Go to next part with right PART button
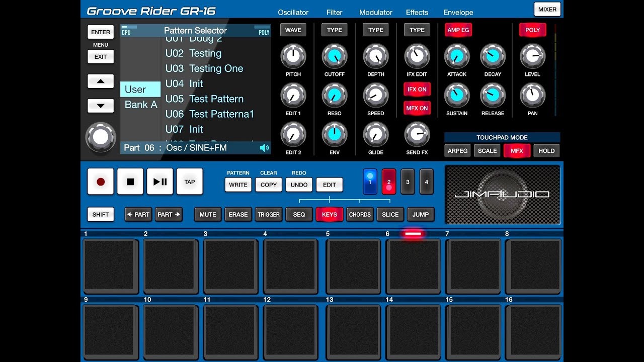This screenshot has height=362, width=644. coord(169,214)
